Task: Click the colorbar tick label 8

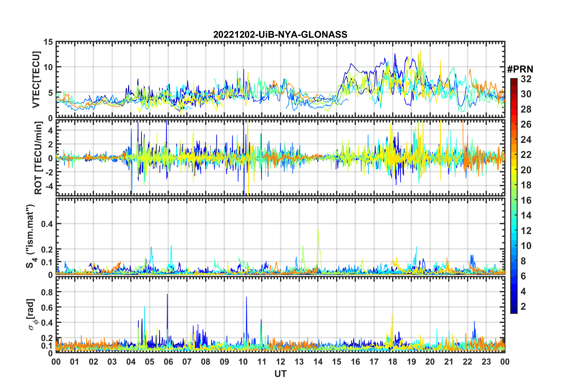Action: (523, 261)
